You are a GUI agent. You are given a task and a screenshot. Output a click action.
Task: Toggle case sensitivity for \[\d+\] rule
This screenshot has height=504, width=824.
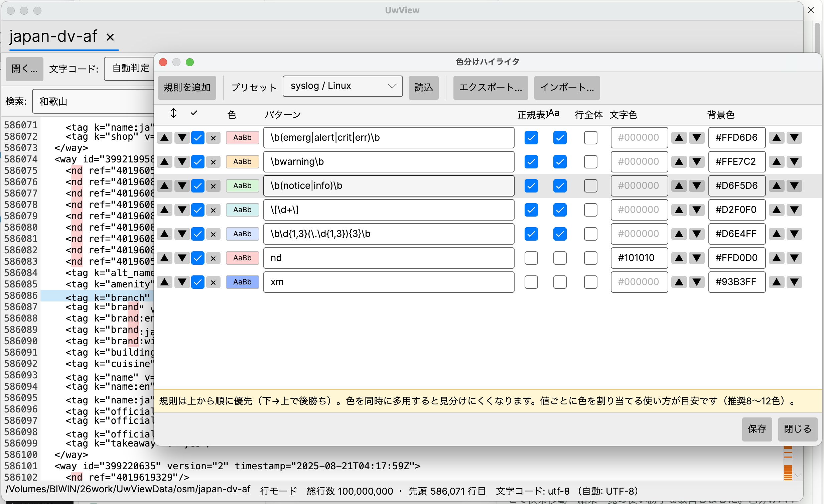pos(560,210)
